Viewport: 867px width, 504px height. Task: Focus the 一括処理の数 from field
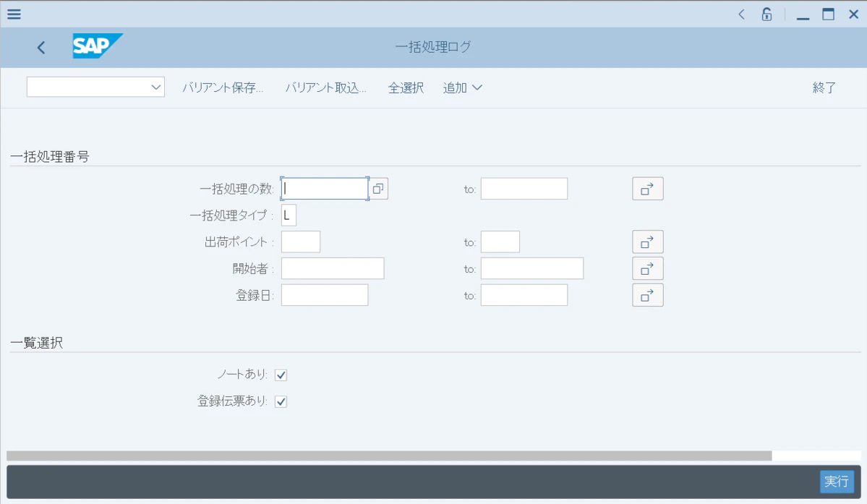pos(325,189)
